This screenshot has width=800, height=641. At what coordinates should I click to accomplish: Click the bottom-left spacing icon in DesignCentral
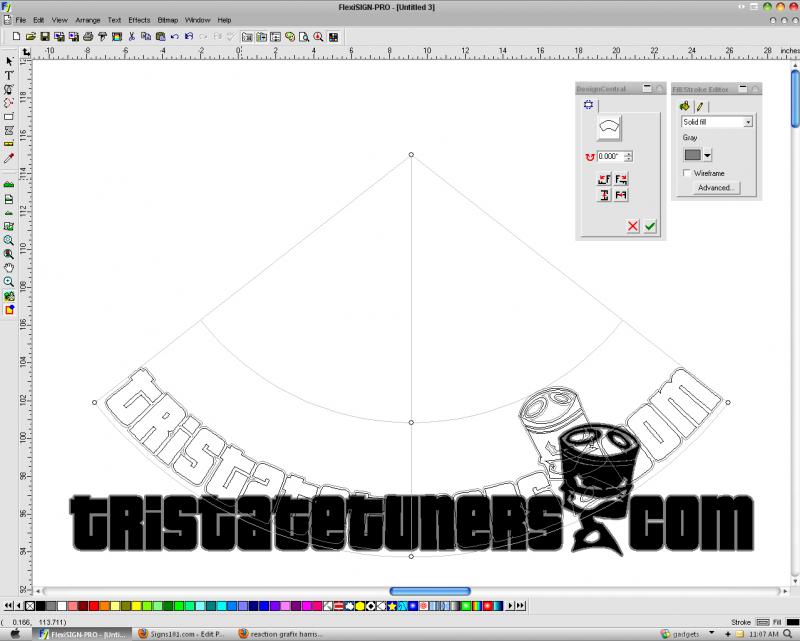click(x=604, y=195)
